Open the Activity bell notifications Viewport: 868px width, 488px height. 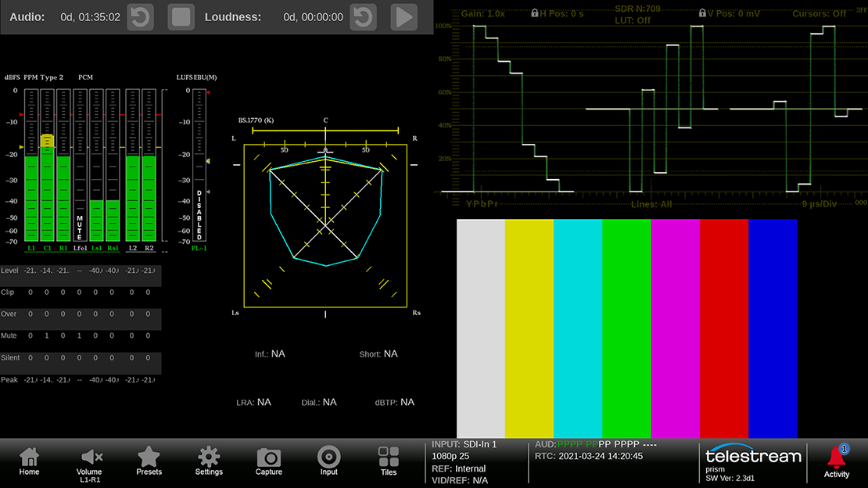pyautogui.click(x=837, y=461)
